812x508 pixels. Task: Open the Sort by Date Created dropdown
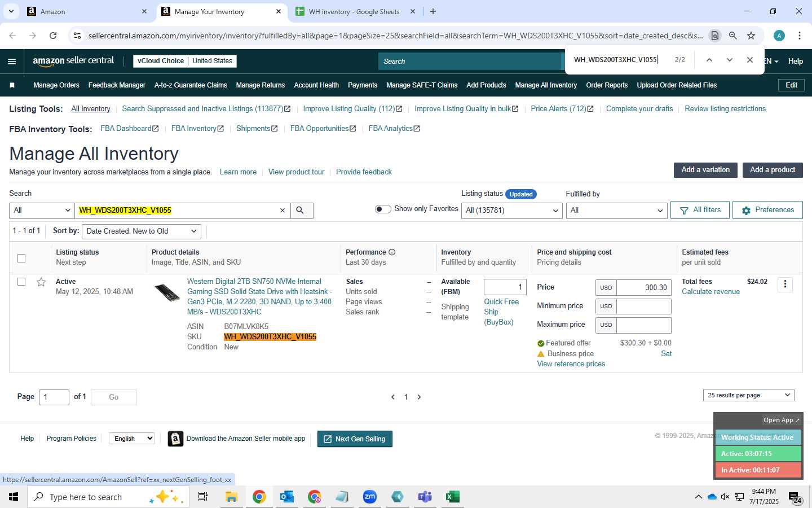click(x=141, y=231)
